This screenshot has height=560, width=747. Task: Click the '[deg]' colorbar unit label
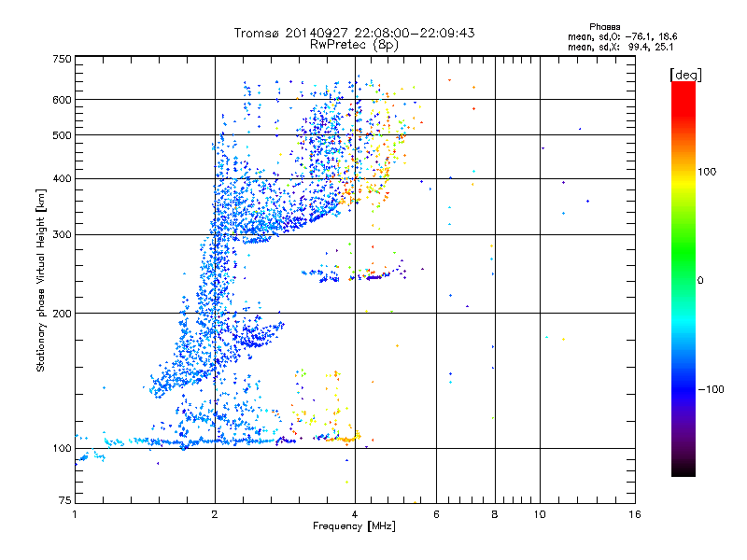[x=685, y=75]
